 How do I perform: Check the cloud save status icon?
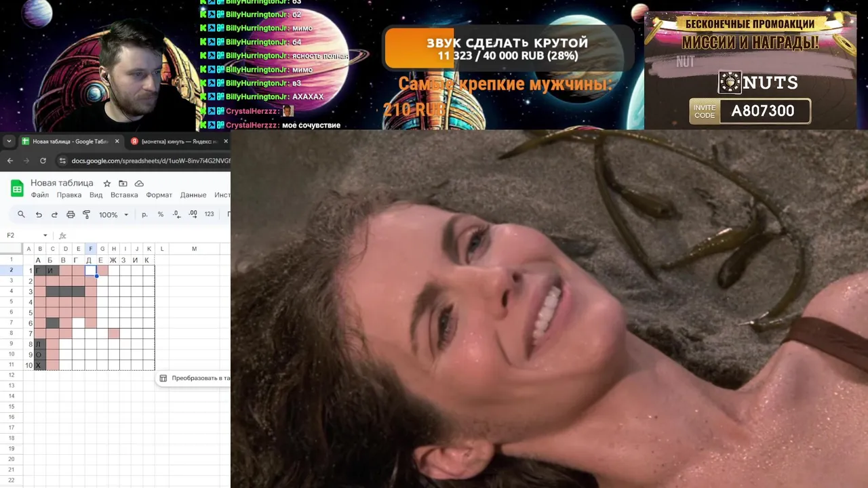139,184
